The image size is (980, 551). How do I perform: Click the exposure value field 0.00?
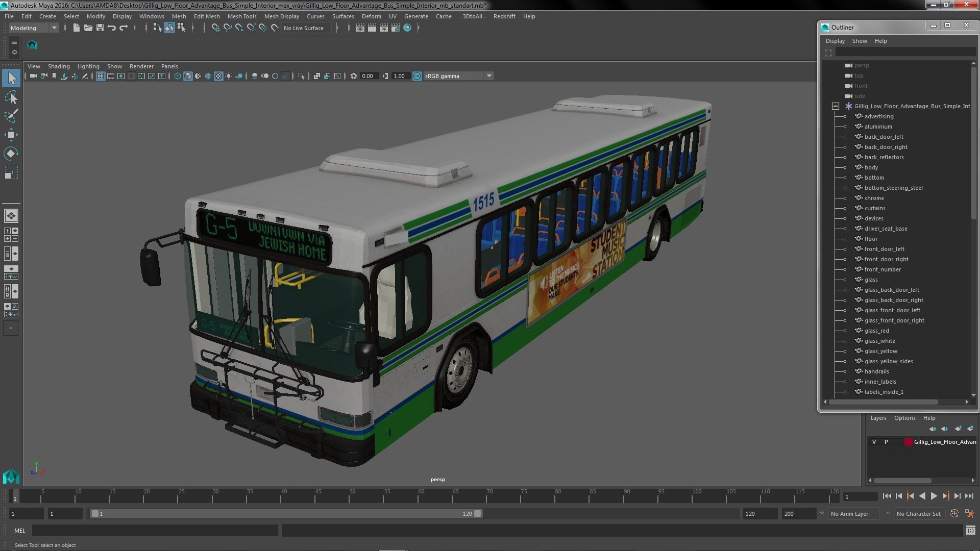click(369, 76)
